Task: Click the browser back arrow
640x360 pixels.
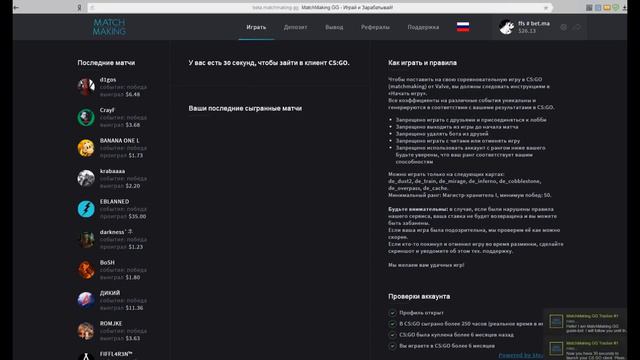Action: click(16, 7)
